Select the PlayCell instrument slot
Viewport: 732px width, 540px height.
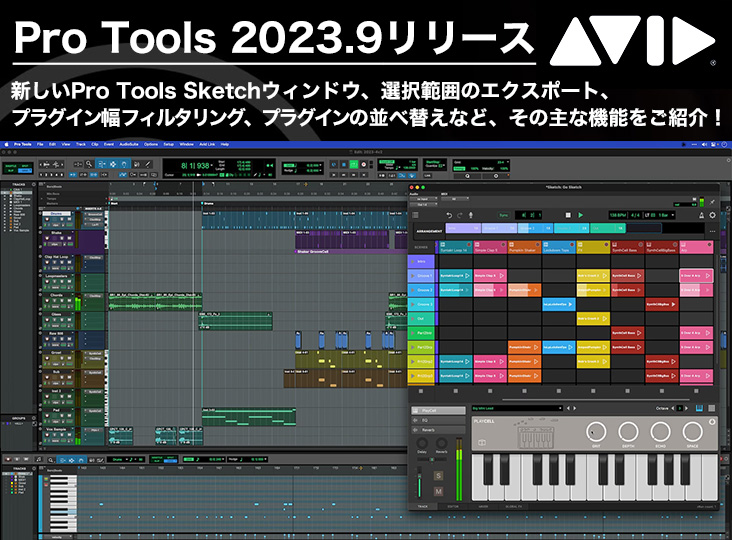pyautogui.click(x=438, y=411)
